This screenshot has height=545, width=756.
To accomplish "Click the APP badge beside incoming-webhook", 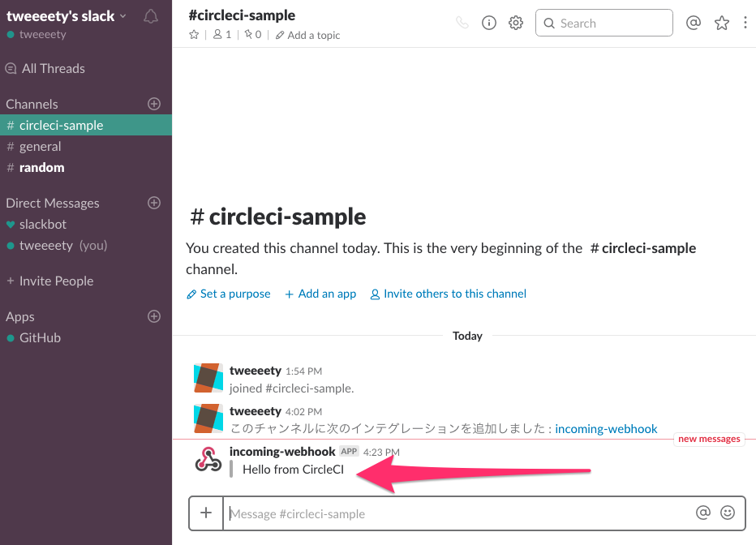I will [349, 452].
